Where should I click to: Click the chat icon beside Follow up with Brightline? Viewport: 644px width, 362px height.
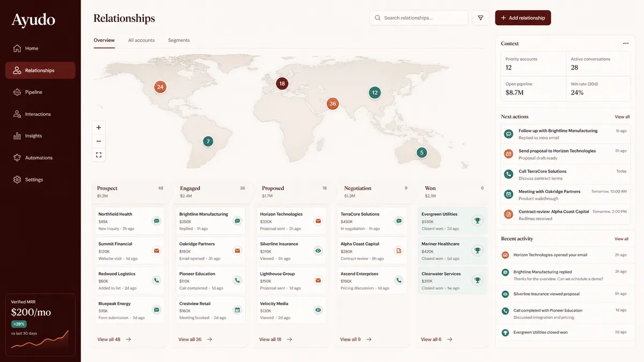[x=508, y=134]
